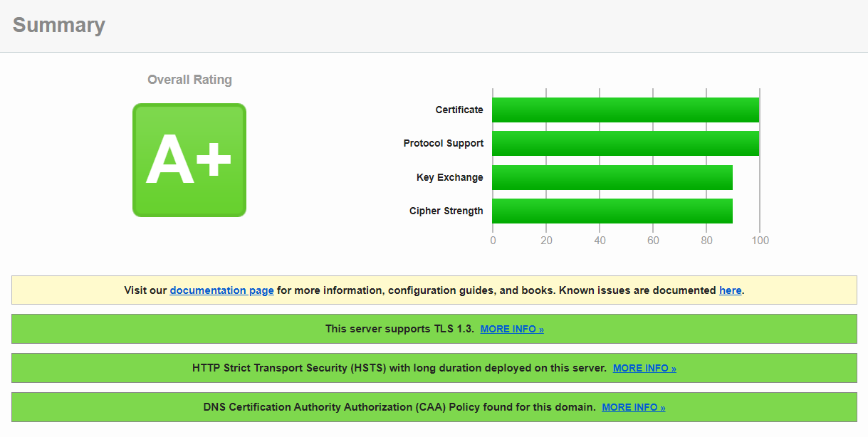Open known issues 'here' link
Screen dimensions: 868x437
(x=730, y=290)
